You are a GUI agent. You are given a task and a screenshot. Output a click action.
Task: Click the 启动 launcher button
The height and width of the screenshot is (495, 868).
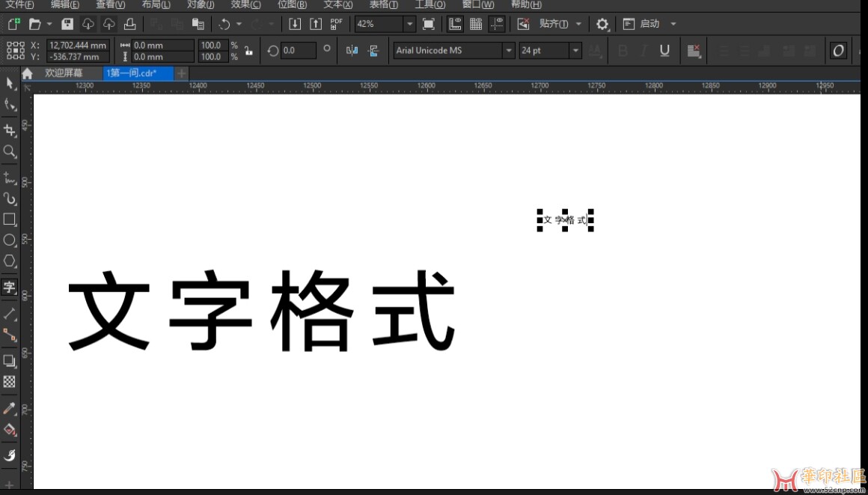(x=642, y=24)
